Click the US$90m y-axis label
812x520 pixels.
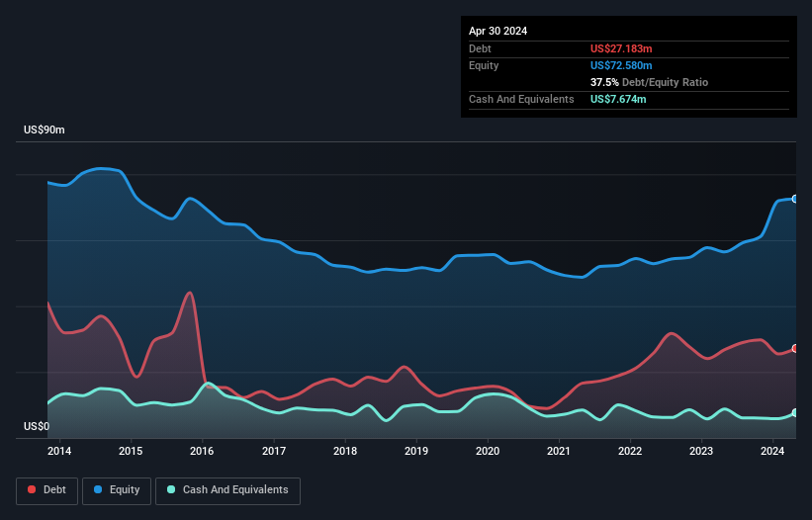point(45,130)
